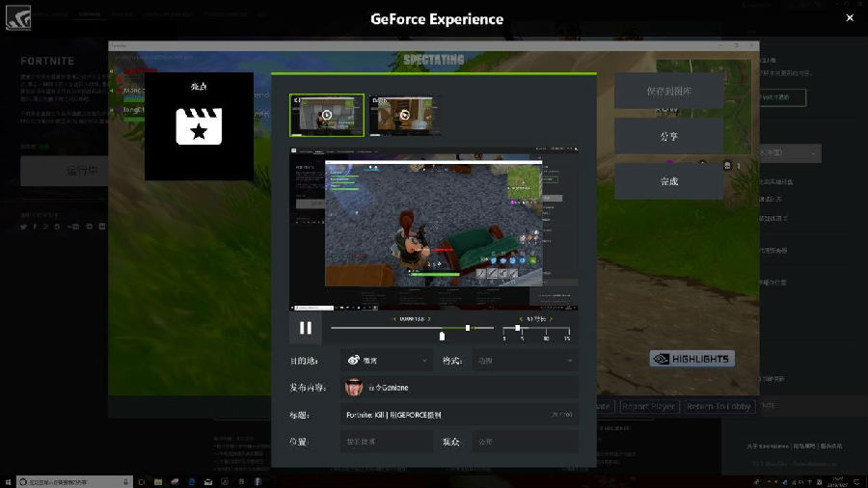Image resolution: width=868 pixels, height=488 pixels.
Task: Select the first highlight clip thumbnail
Action: (x=327, y=115)
